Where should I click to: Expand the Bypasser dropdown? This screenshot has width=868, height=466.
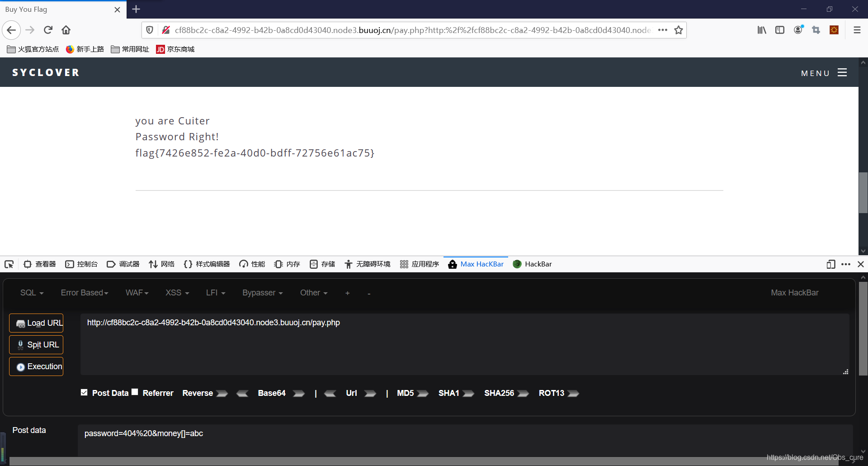click(x=262, y=293)
